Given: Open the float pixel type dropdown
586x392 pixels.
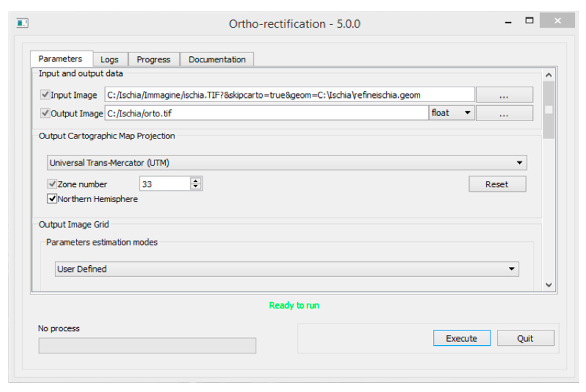Looking at the screenshot, I should (451, 113).
